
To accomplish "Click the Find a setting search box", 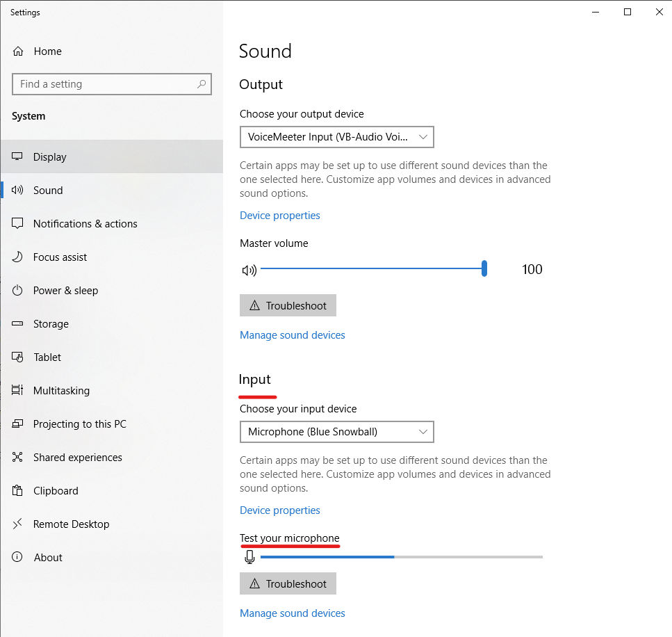I will pyautogui.click(x=112, y=84).
